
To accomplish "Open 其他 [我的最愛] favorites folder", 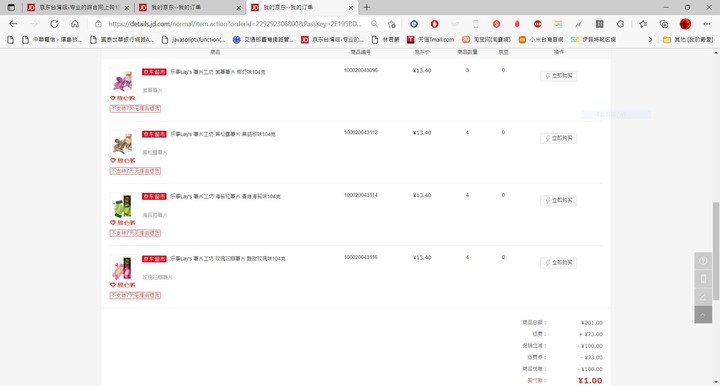I will 688,40.
